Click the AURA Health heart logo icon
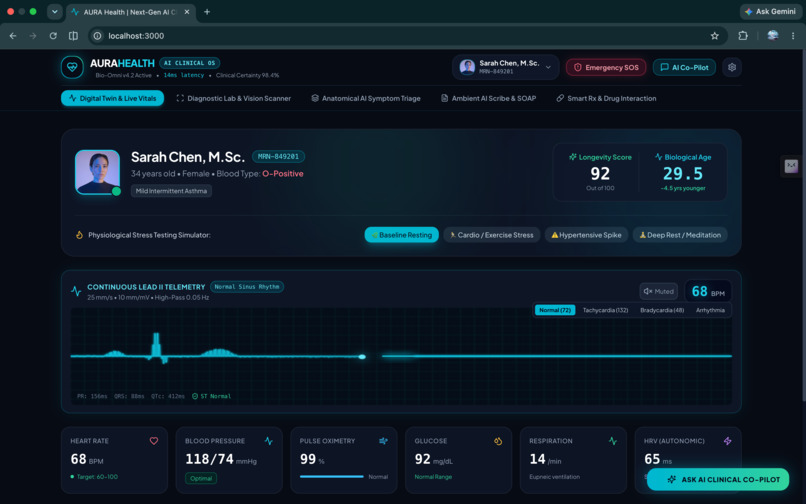The image size is (806, 504). coord(72,67)
